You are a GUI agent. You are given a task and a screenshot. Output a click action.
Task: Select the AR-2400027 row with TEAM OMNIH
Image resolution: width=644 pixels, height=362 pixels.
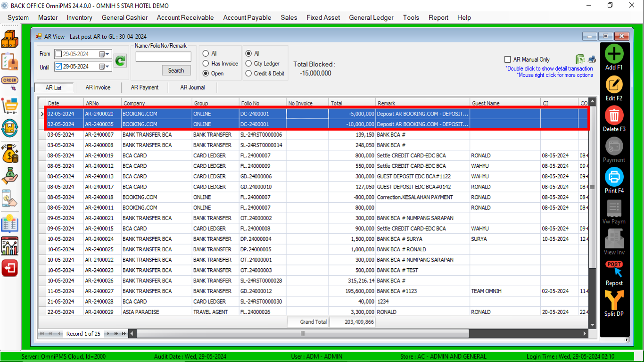click(313, 291)
